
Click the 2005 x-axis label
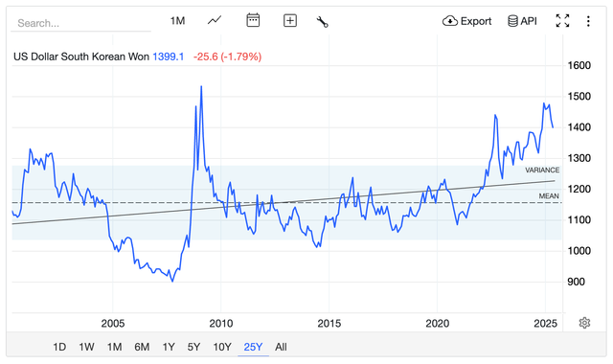pos(113,324)
